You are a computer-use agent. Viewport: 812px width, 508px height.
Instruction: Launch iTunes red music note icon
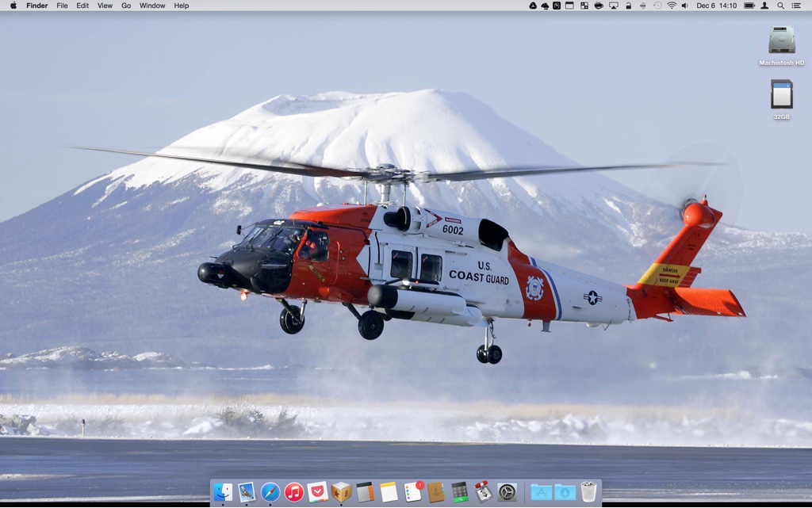294,492
